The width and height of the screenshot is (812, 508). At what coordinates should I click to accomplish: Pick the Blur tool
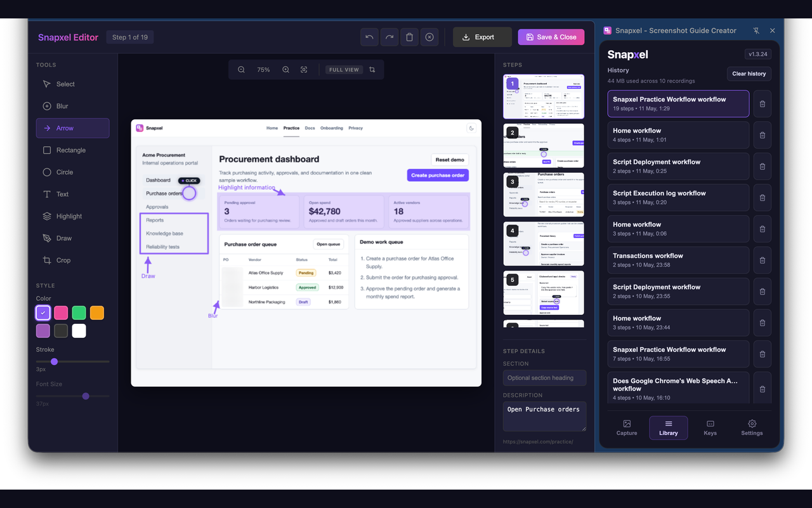pyautogui.click(x=72, y=106)
